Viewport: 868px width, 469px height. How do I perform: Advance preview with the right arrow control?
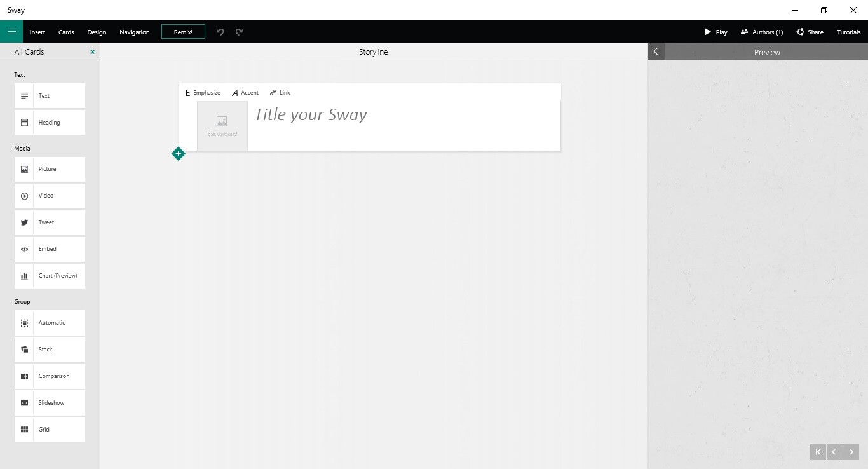[850, 452]
